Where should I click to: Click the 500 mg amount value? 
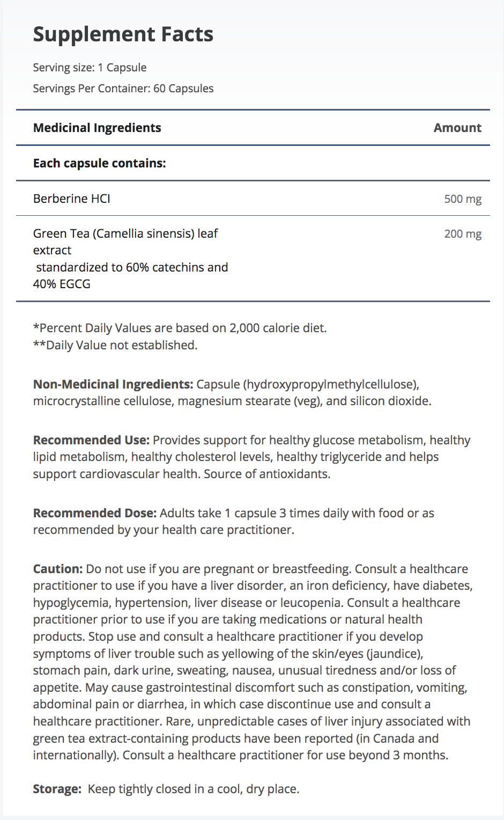point(462,199)
